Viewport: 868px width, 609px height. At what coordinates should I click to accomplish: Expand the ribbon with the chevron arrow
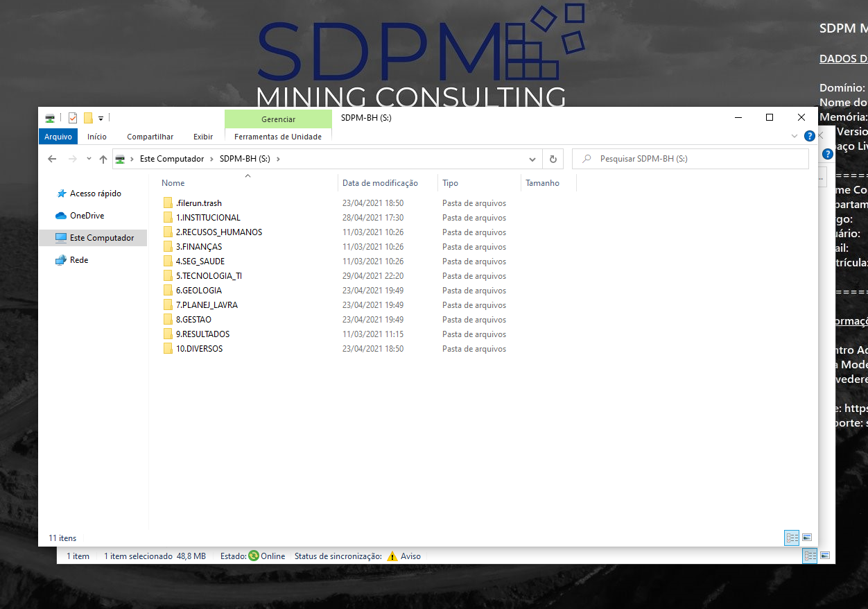(795, 137)
